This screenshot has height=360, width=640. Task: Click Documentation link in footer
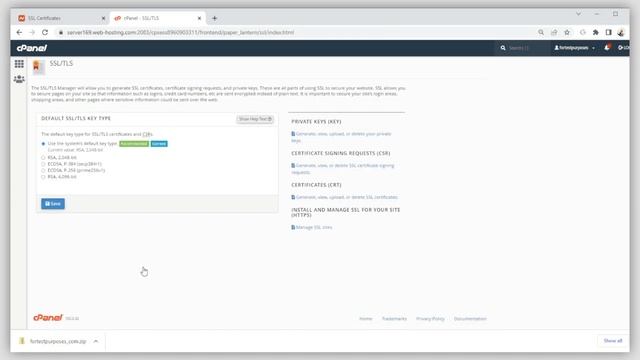click(x=470, y=318)
